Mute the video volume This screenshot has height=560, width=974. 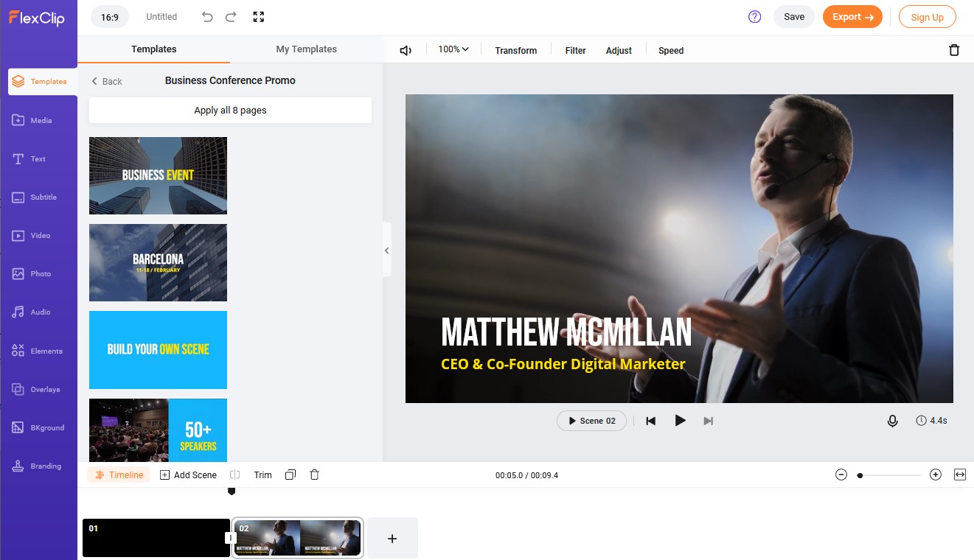pyautogui.click(x=406, y=50)
